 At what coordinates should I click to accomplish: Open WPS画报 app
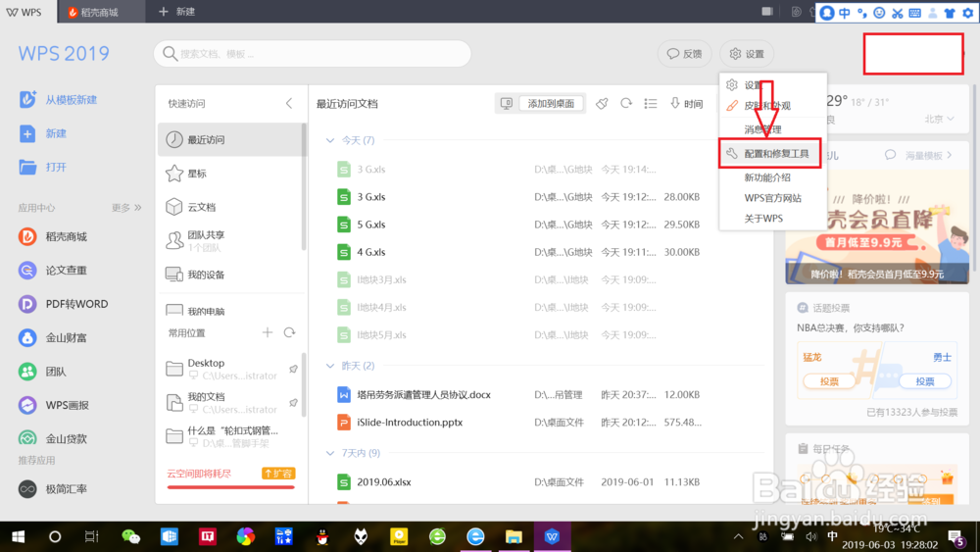(x=54, y=405)
